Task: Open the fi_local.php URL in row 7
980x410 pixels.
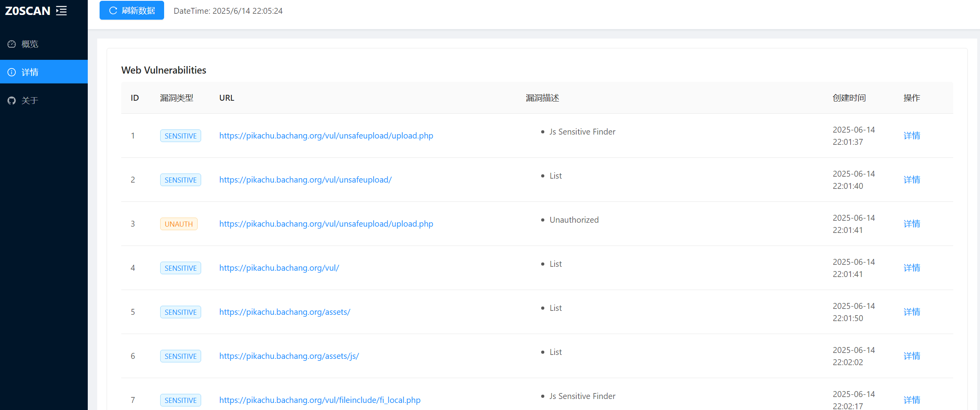Action: (x=320, y=400)
